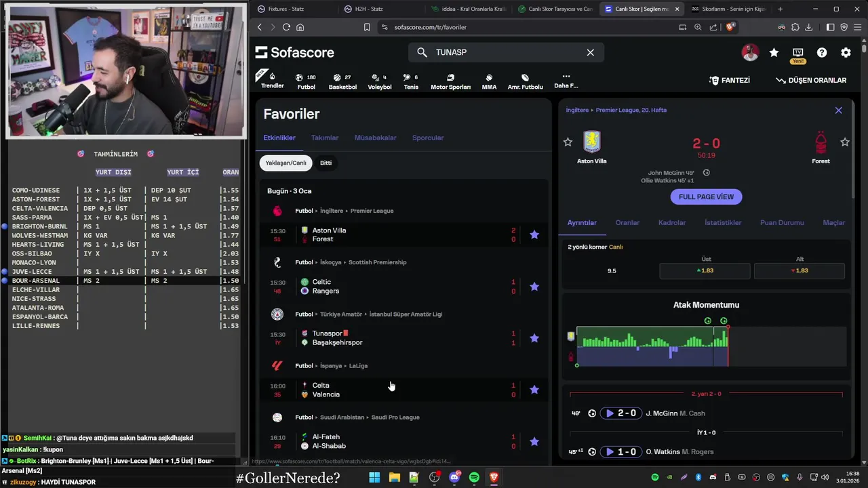This screenshot has height=488, width=868.
Task: Switch to the Ayrıntılar match tab
Action: click(x=582, y=222)
